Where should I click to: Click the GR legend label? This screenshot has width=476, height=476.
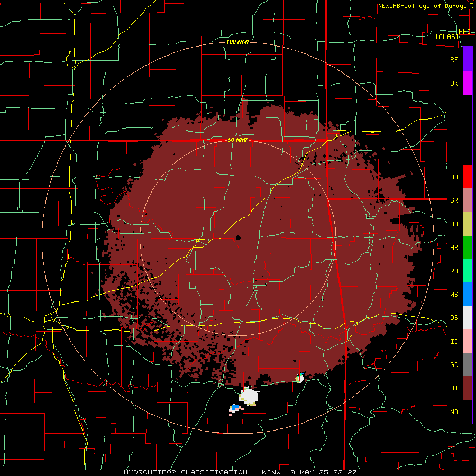tap(454, 200)
